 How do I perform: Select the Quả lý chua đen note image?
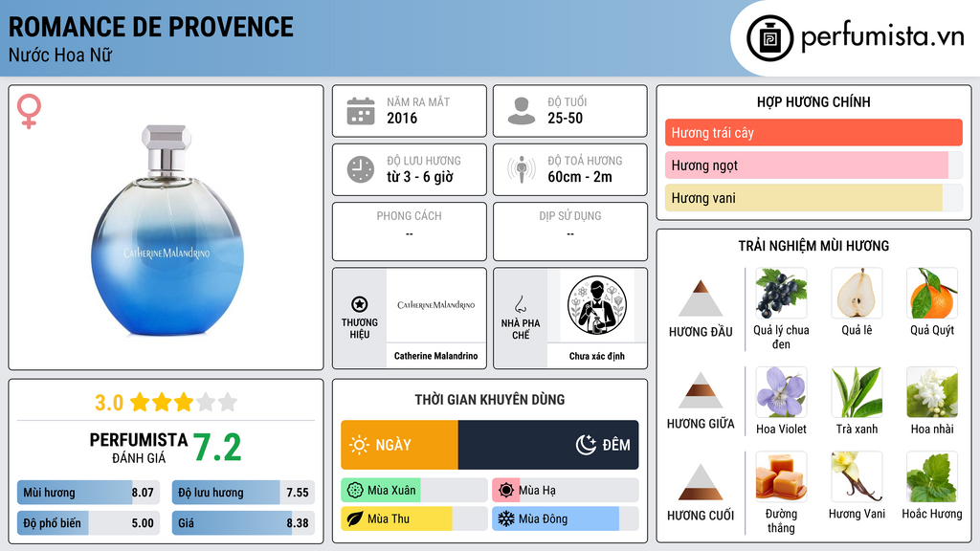click(781, 293)
